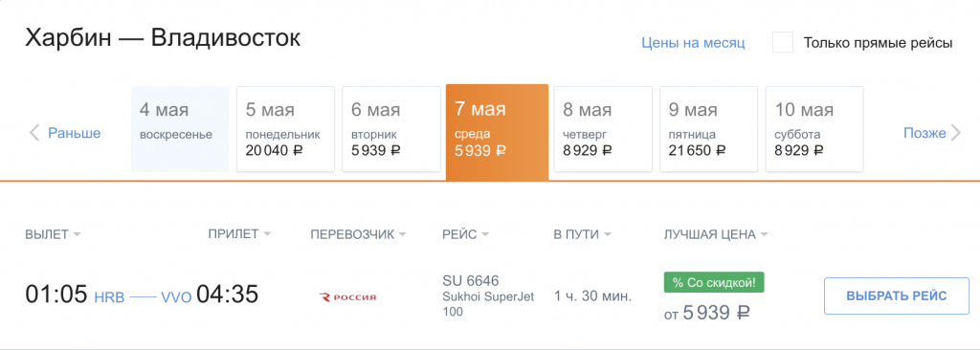Screen dimensions: 980x350
Task: Click the left chevron arrow beside Раньше
Action: point(34,133)
